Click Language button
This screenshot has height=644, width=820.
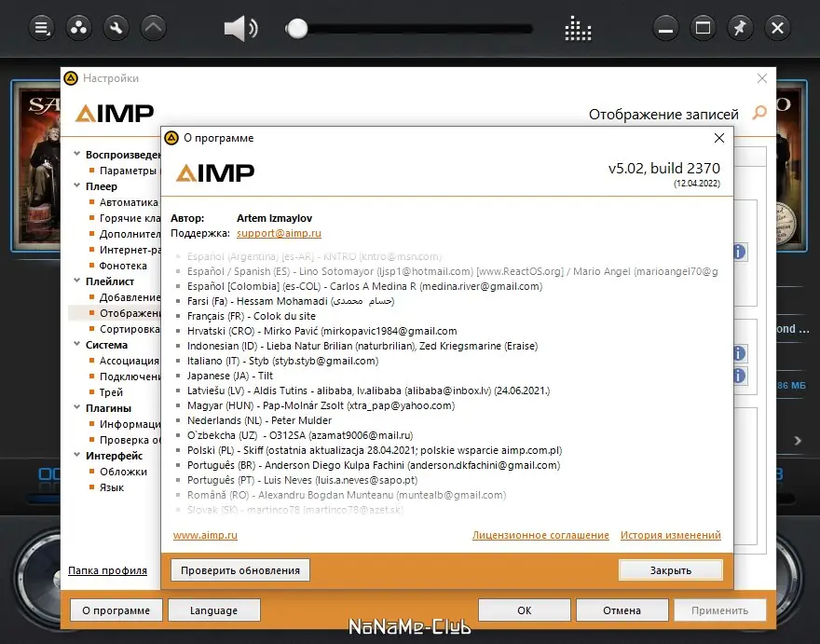tap(214, 610)
